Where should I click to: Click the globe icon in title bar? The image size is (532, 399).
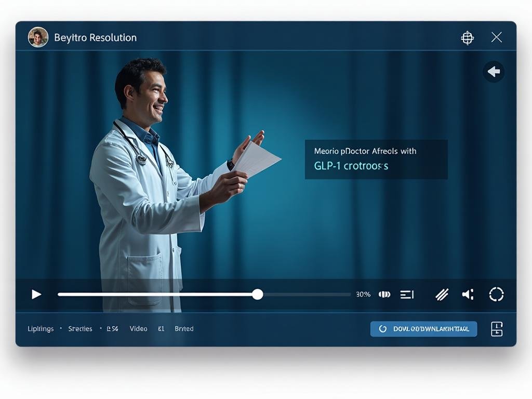[x=468, y=37]
